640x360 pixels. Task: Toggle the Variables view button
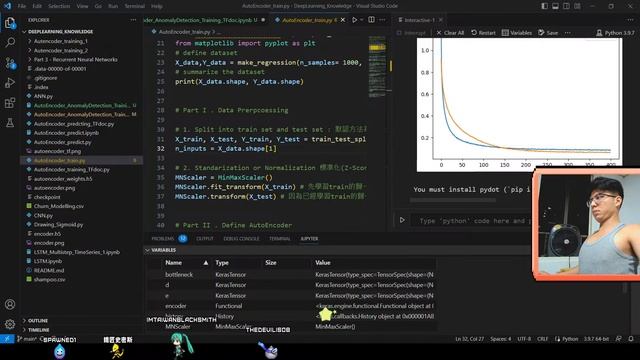[517, 33]
